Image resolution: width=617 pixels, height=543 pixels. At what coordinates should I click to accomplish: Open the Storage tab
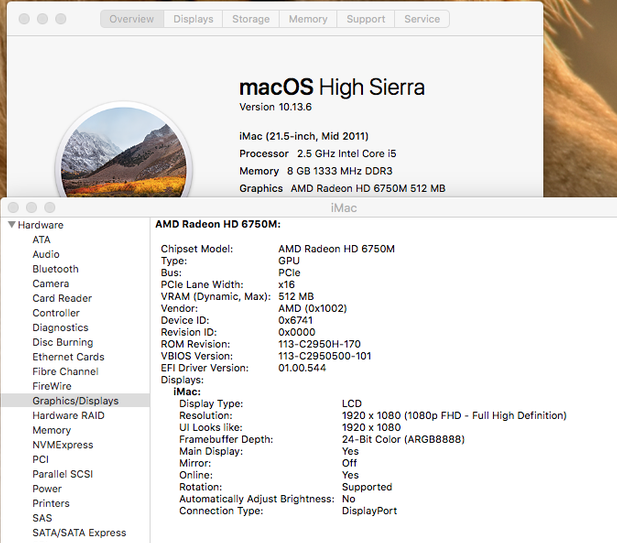pyautogui.click(x=251, y=19)
